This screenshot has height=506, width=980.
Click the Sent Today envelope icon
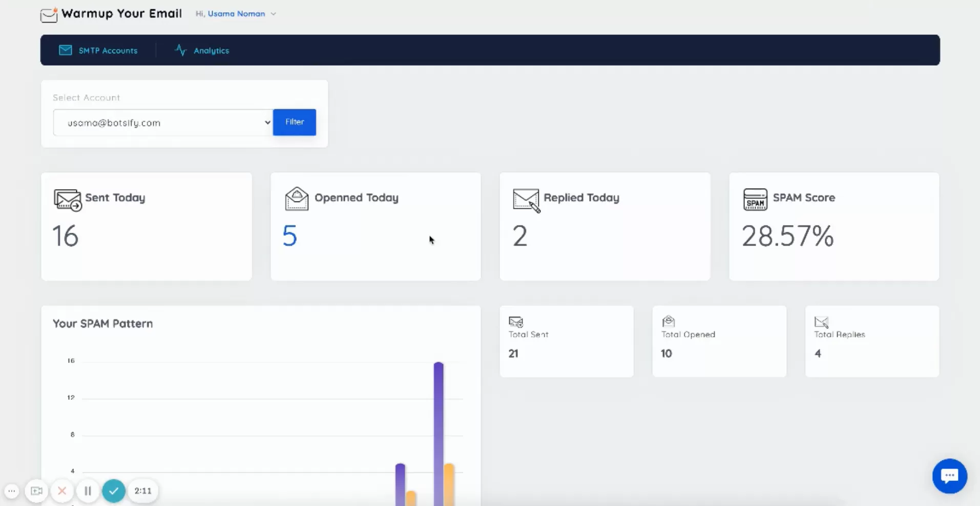point(68,200)
